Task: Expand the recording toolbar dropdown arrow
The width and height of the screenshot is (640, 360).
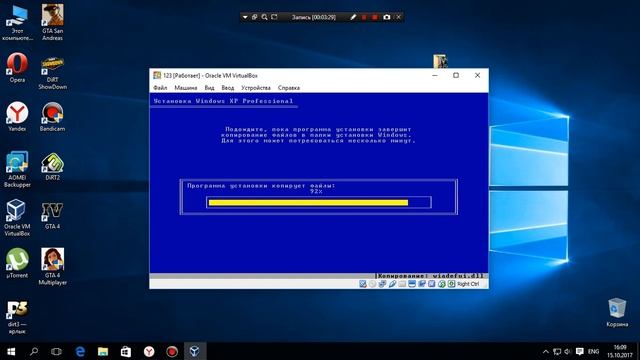Action: [x=245, y=17]
